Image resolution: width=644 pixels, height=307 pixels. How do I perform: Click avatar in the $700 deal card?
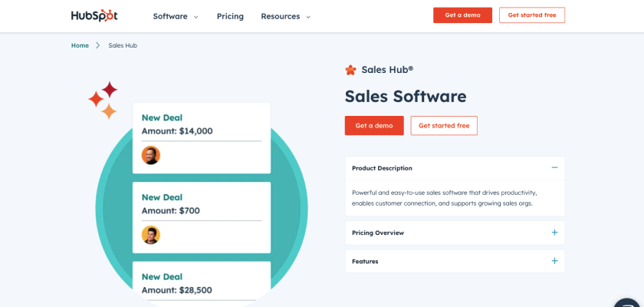click(151, 235)
